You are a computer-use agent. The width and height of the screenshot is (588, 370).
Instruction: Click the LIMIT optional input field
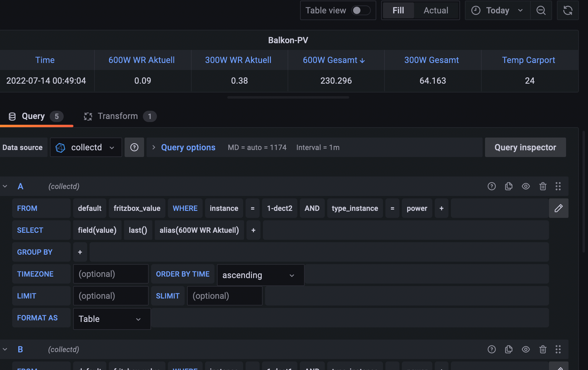click(111, 296)
